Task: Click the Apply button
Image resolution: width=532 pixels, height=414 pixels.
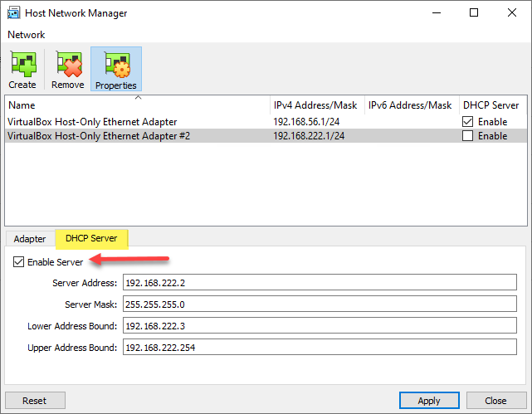Action: click(429, 401)
